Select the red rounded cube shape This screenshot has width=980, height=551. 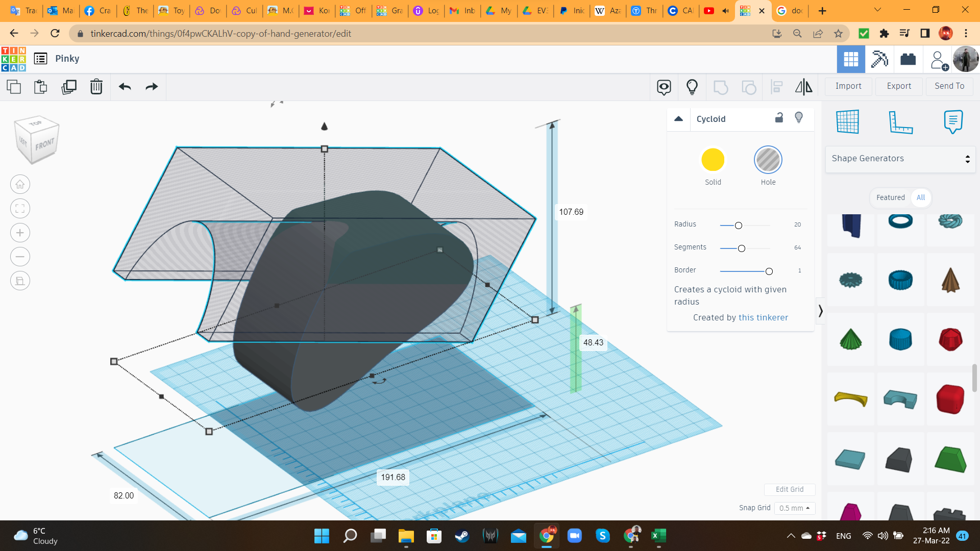pos(950,399)
